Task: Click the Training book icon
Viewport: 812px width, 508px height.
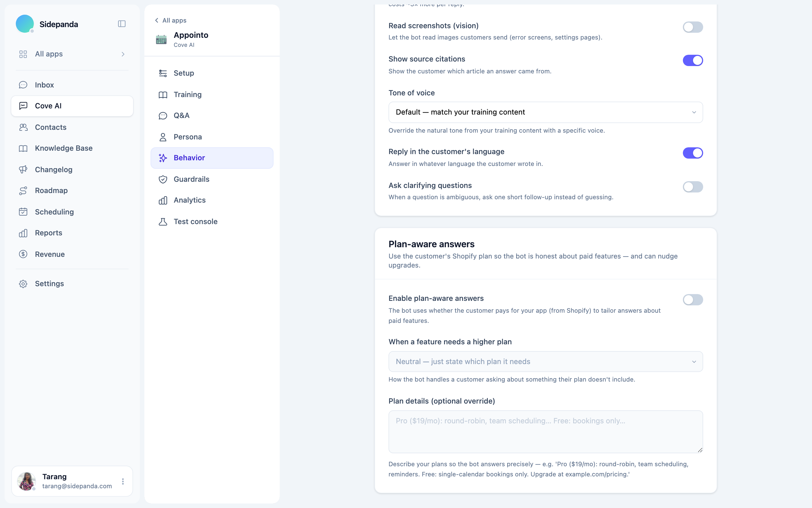Action: [163, 95]
